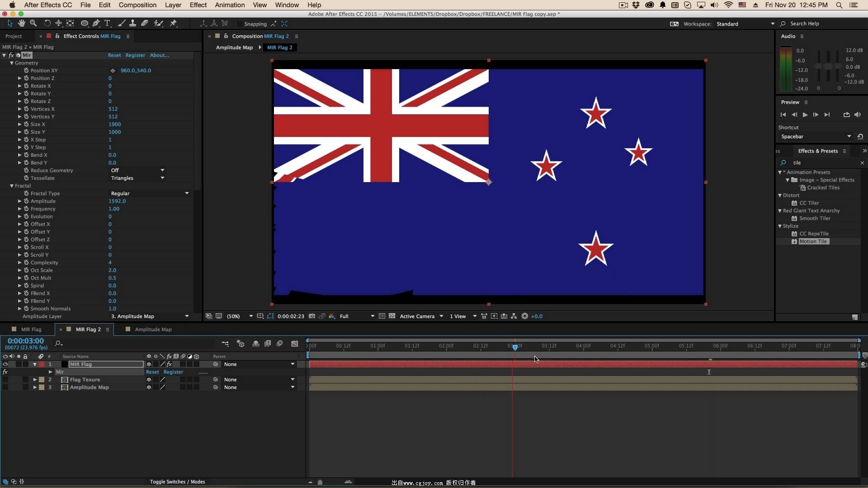Toggle the Mir effect fx on/off in Effect Controls
This screenshot has width=868, height=488.
pos(11,55)
